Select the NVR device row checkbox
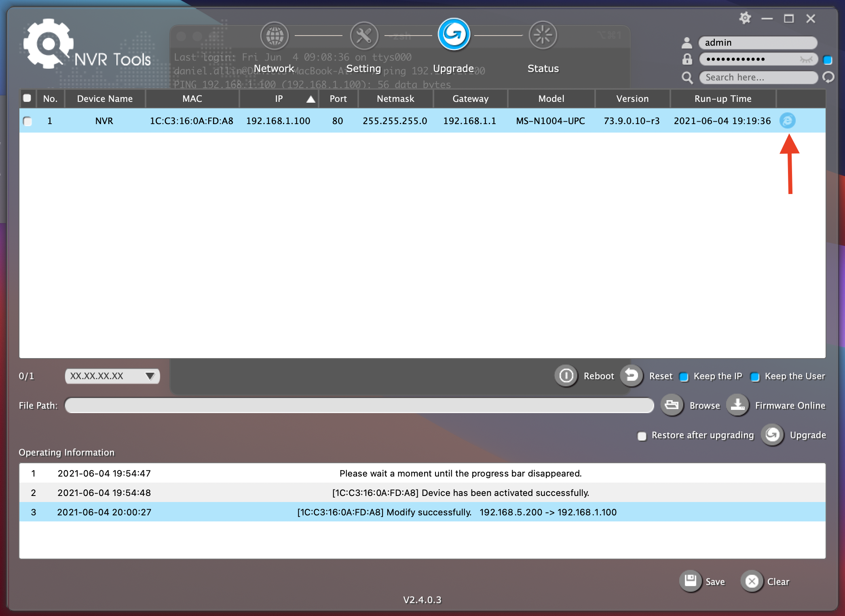 [x=27, y=121]
